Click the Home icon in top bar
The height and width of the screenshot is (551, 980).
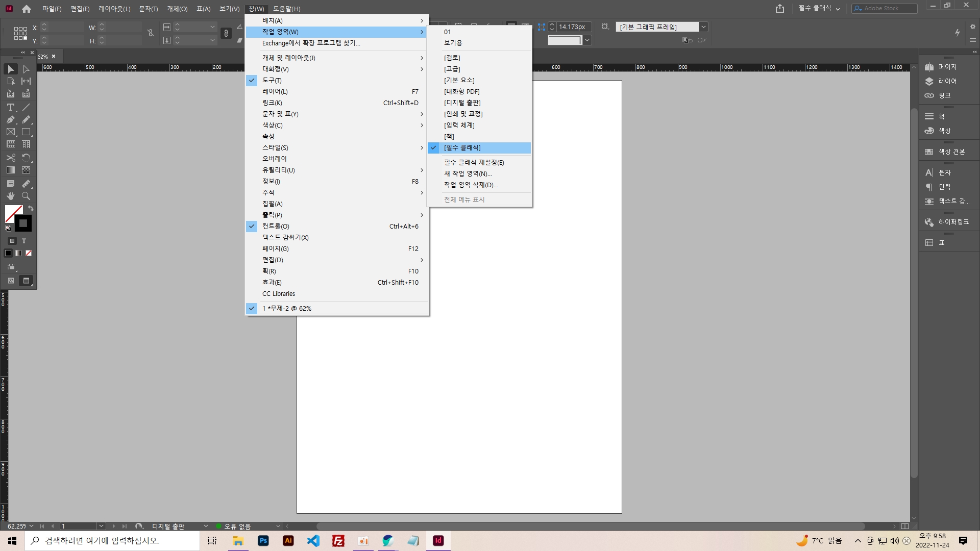[x=27, y=9]
